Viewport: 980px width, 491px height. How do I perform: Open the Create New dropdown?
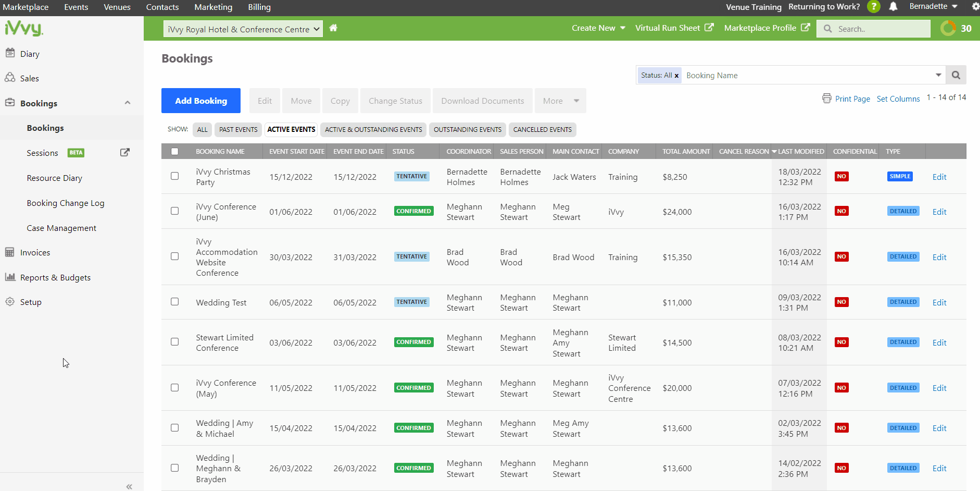click(x=598, y=28)
